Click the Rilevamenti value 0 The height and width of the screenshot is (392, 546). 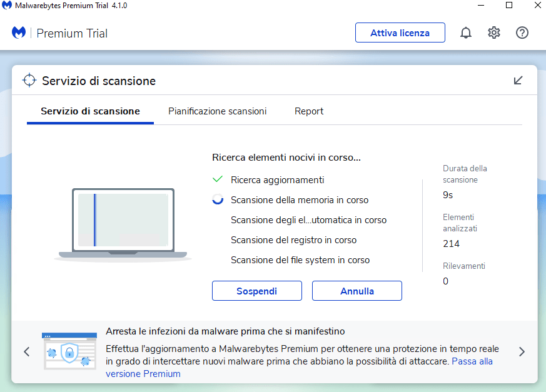pyautogui.click(x=446, y=281)
